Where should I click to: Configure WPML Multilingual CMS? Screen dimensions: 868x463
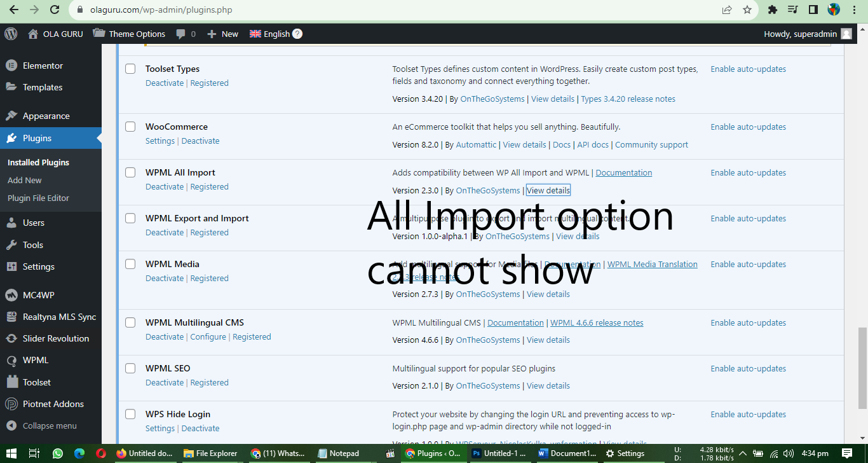coord(208,336)
